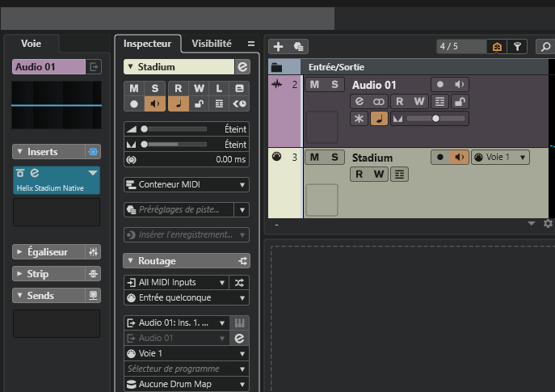Viewport: 555px width, 392px height.
Task: Click the 0.00 ms track delay value
Action: (231, 160)
